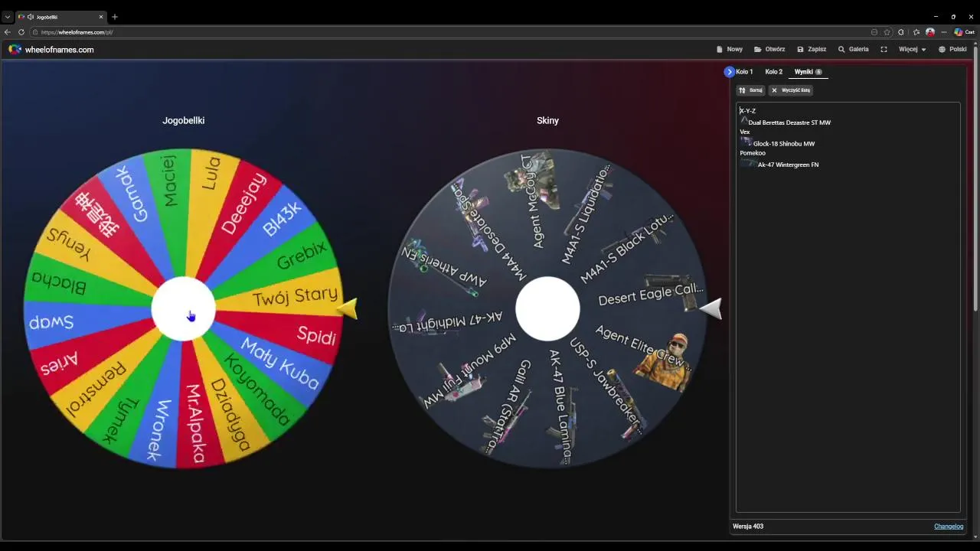Clear the list with Wyczyść listę
Image resolution: width=980 pixels, height=551 pixels.
(x=790, y=90)
